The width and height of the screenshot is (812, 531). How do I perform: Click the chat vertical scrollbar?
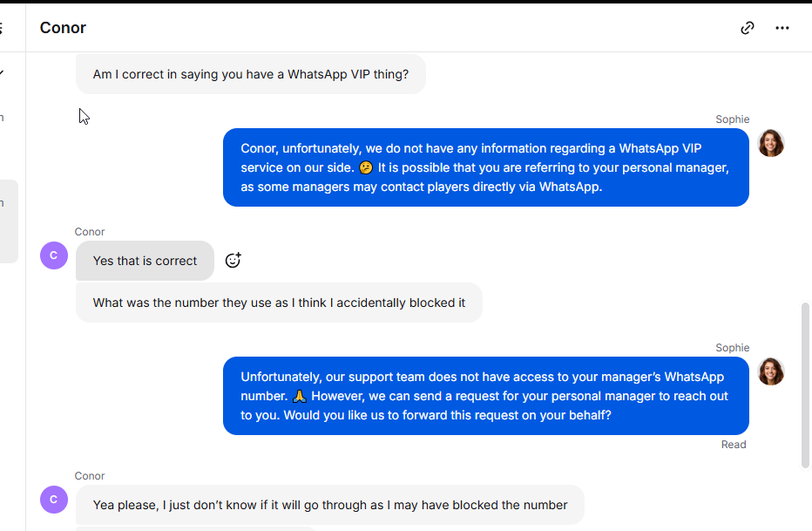coord(805,385)
